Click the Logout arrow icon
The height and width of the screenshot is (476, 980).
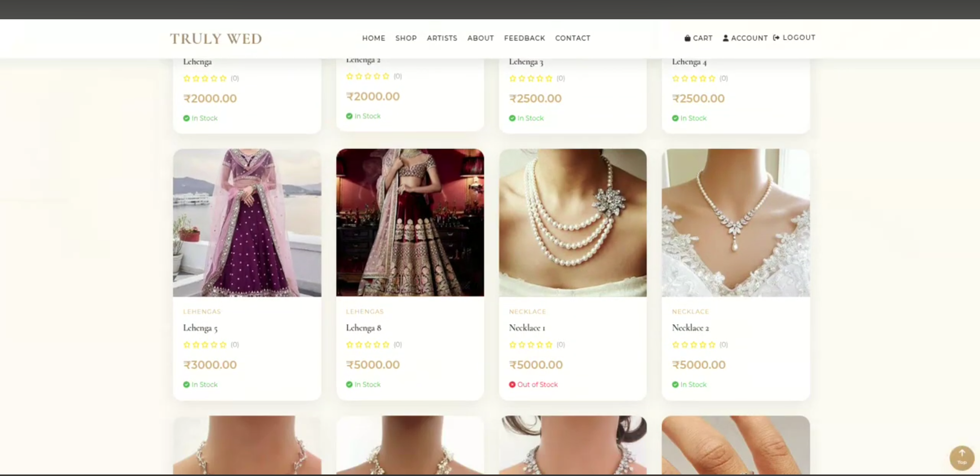[776, 38]
